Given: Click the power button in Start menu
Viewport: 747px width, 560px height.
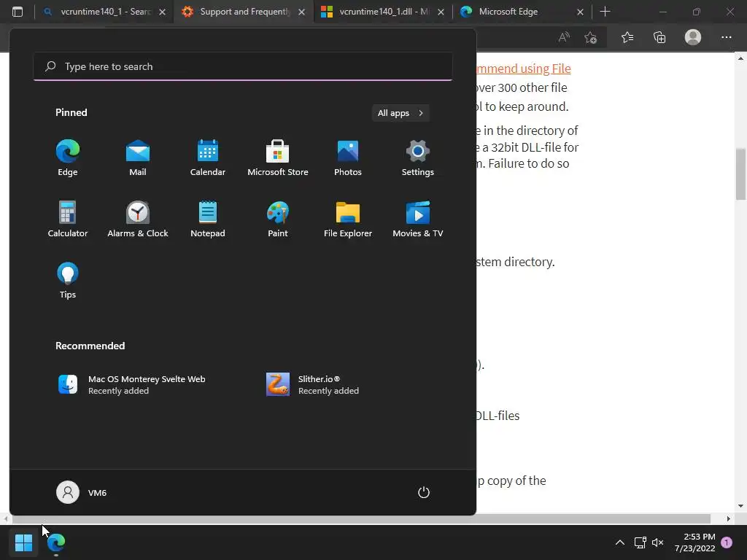Looking at the screenshot, I should click(x=424, y=492).
